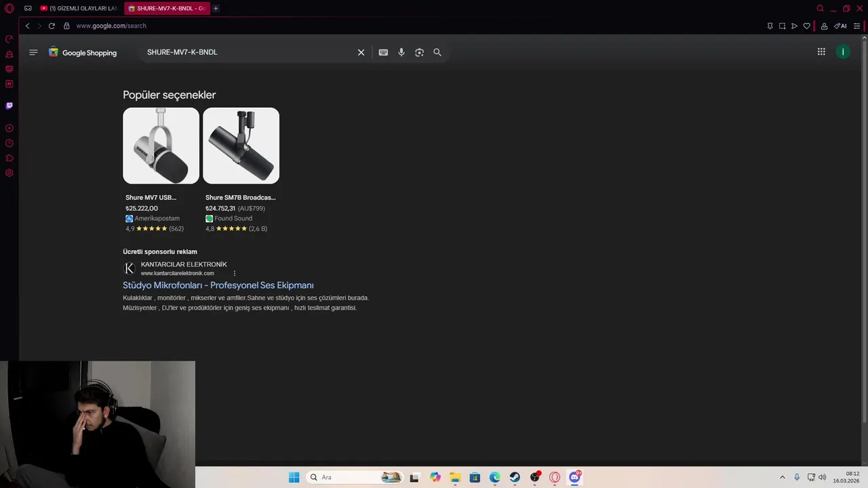Open the Shure MV7 USB product image
This screenshot has height=488, width=868.
point(161,146)
